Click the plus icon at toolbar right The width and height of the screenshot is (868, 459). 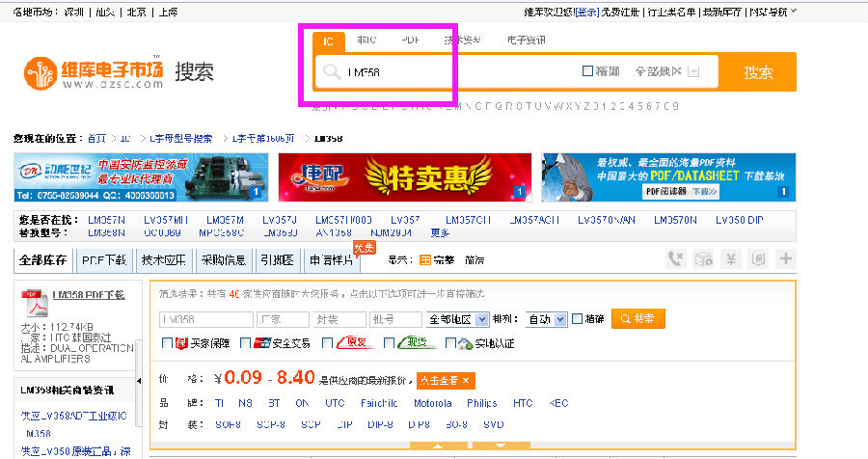pyautogui.click(x=786, y=259)
